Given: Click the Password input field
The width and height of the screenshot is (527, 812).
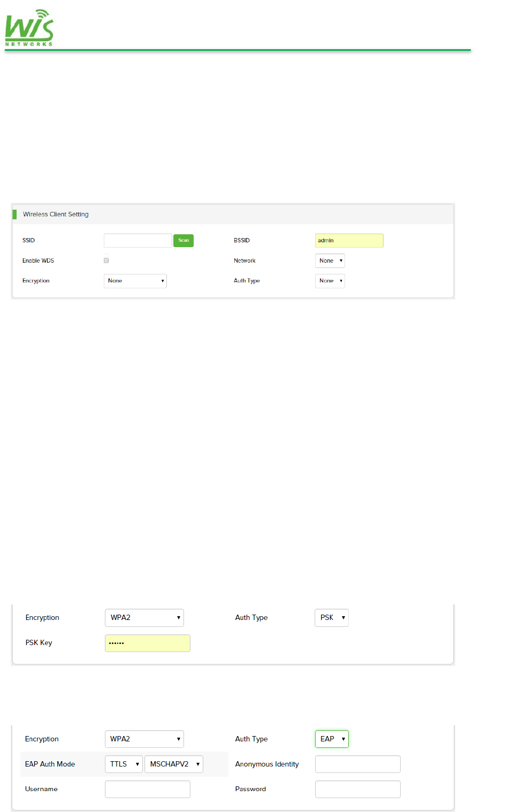Looking at the screenshot, I should [358, 789].
